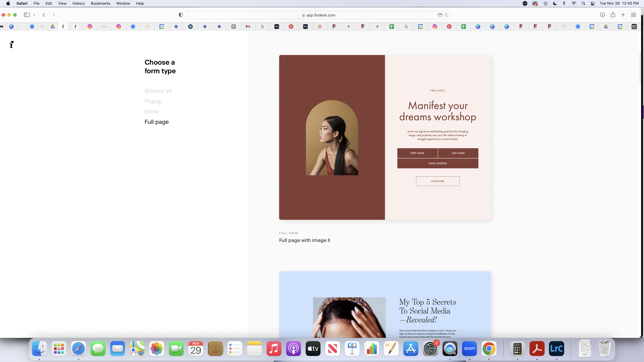Open the History menu
This screenshot has height=362, width=644.
[79, 3]
